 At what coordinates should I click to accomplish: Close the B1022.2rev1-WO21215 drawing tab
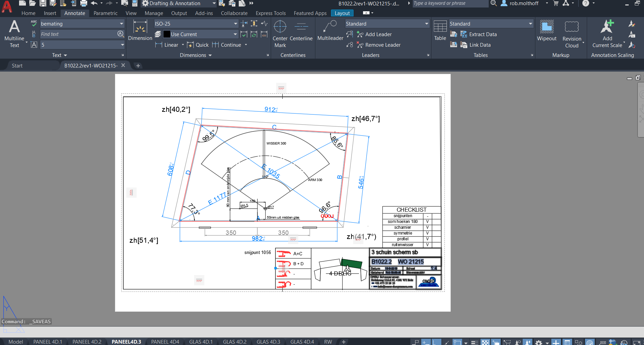coord(123,65)
